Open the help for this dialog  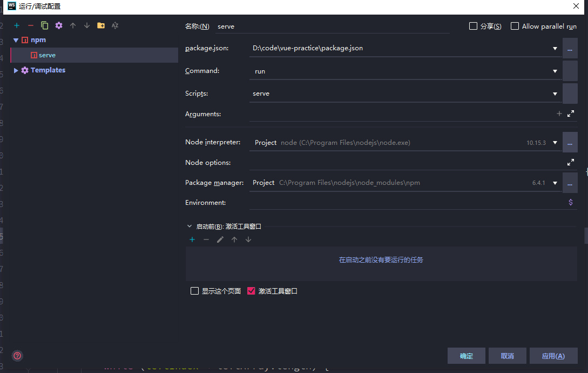pos(17,355)
